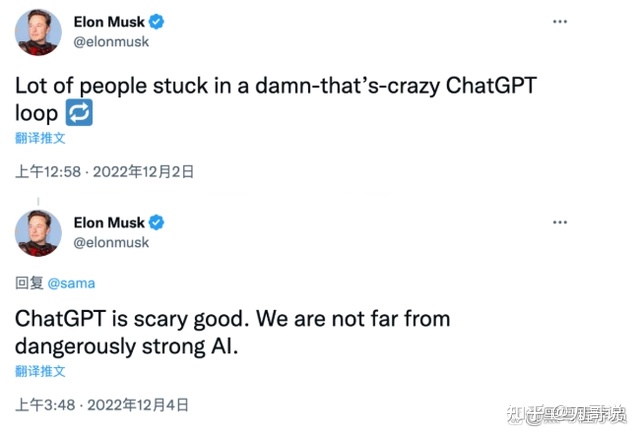
Task: Click the 2022年12月2日 date
Action: pyautogui.click(x=143, y=172)
